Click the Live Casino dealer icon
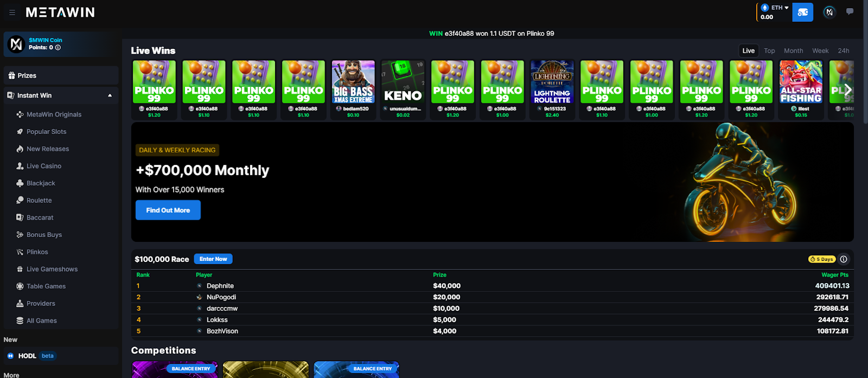Viewport: 868px width, 378px height. [20, 166]
